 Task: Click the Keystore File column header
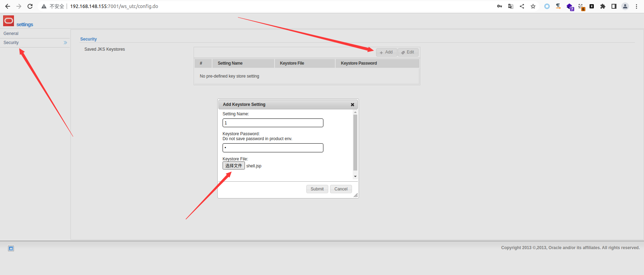[x=305, y=63]
